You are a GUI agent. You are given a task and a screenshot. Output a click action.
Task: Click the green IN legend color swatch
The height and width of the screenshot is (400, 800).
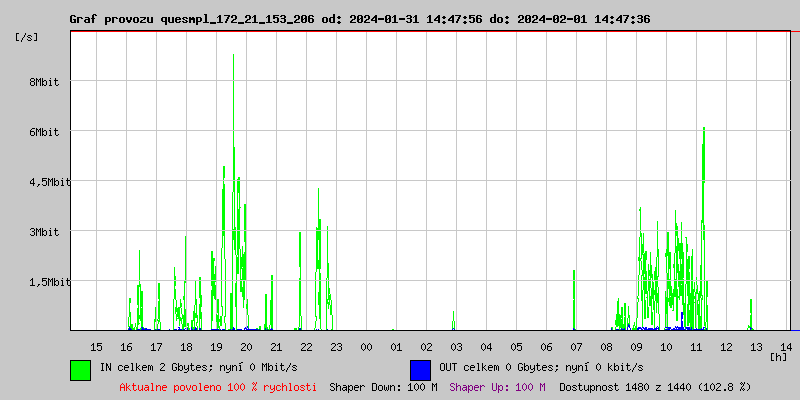point(80,369)
